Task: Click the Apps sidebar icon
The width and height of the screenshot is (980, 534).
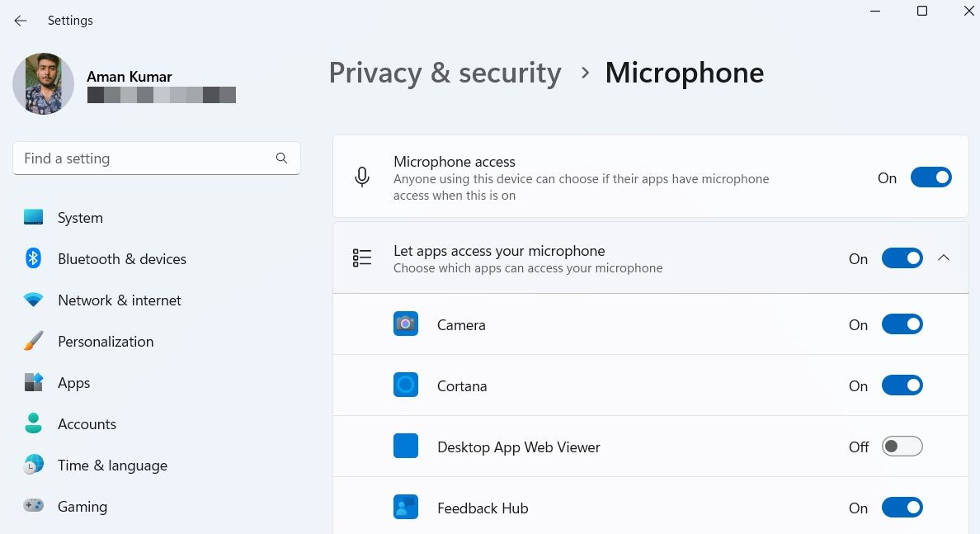Action: tap(33, 382)
